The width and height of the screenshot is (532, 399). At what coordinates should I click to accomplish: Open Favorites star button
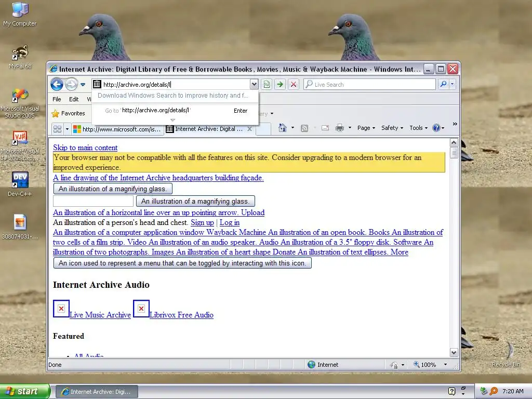[x=68, y=113]
